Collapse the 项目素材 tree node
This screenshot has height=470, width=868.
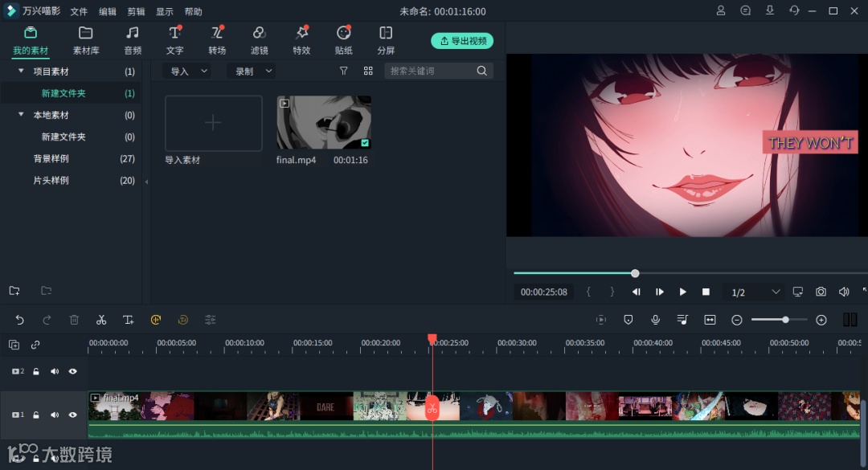tap(21, 71)
